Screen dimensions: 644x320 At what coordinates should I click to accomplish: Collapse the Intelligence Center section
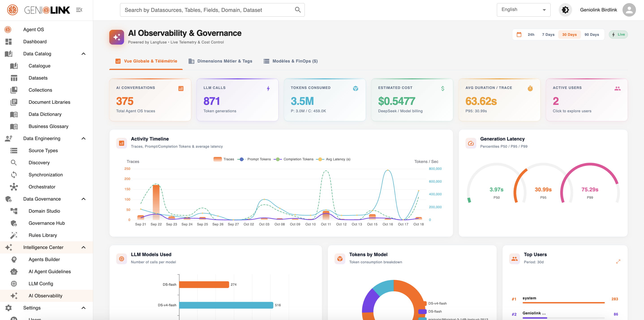(x=84, y=247)
